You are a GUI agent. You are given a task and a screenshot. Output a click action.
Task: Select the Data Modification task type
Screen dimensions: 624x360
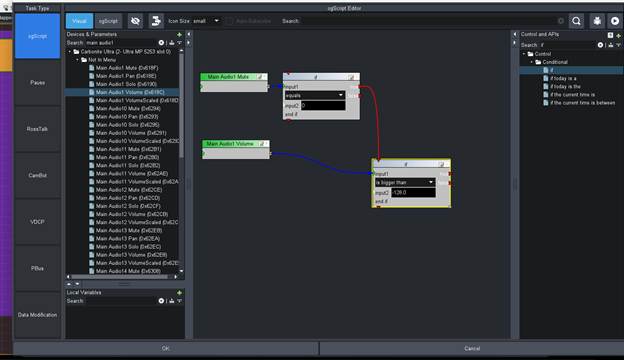[37, 315]
